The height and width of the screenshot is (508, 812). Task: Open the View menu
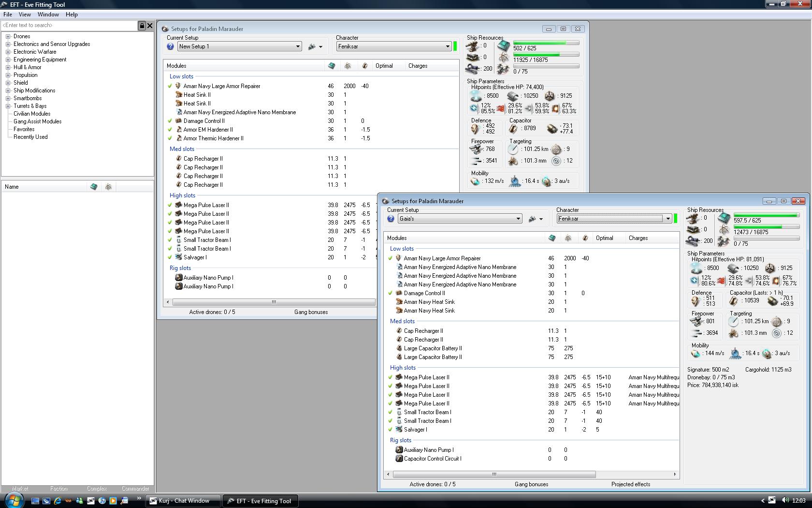click(25, 15)
